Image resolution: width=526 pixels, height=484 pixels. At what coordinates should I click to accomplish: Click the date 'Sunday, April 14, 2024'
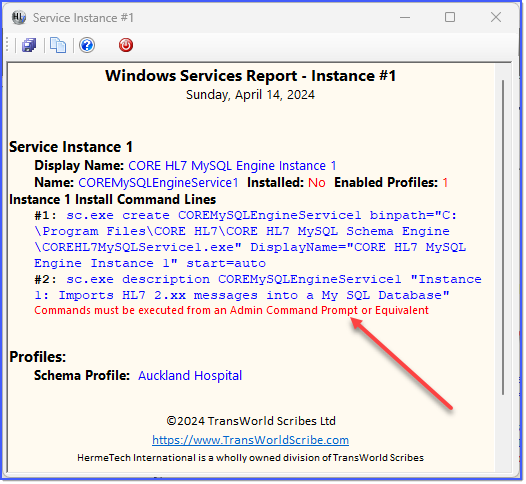[x=250, y=95]
